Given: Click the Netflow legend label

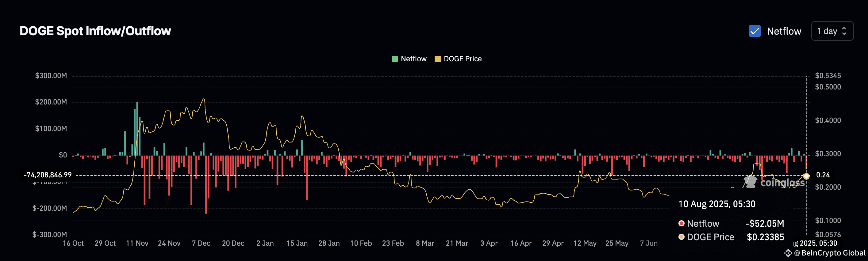Looking at the screenshot, I should [413, 59].
